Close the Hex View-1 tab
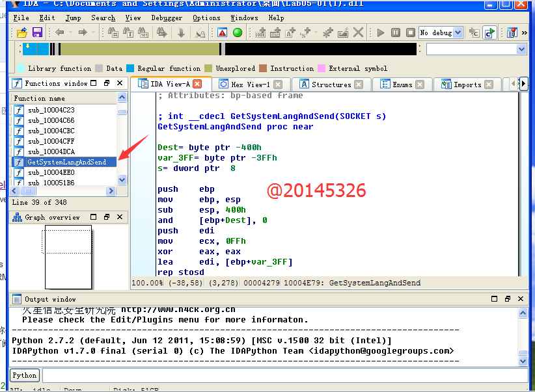 tap(278, 85)
